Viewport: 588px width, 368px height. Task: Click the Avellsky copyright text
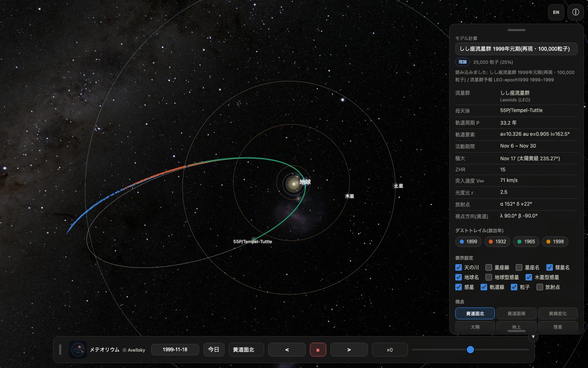pos(134,350)
